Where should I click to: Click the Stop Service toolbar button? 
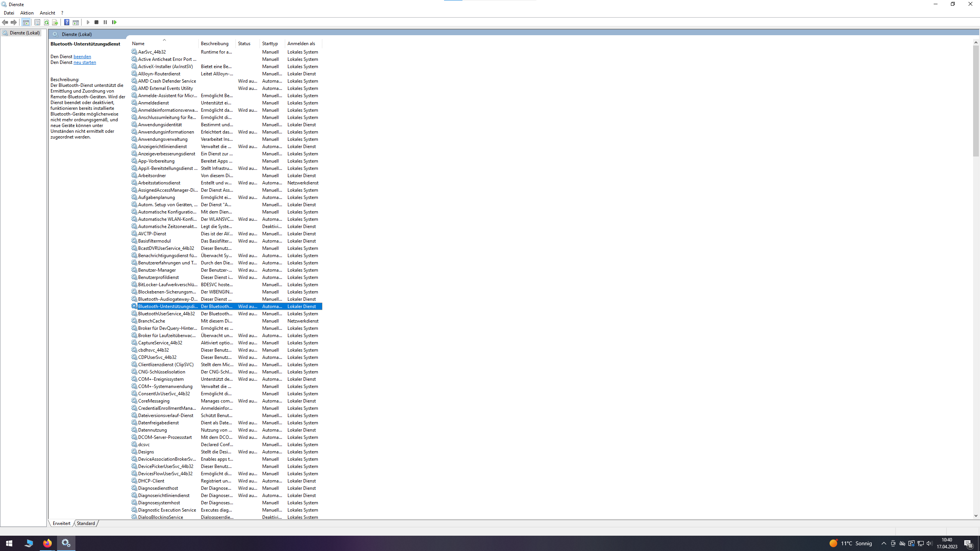coord(96,22)
